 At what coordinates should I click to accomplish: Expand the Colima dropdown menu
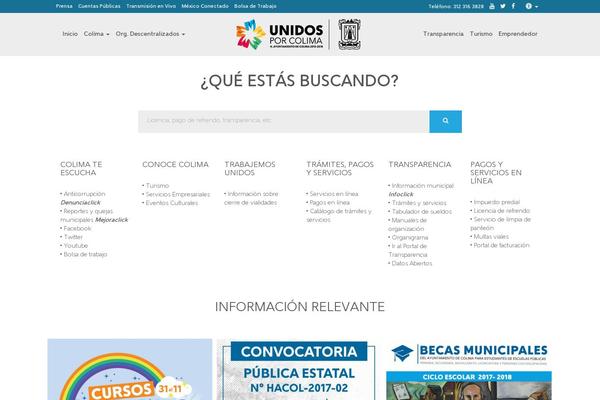click(96, 34)
